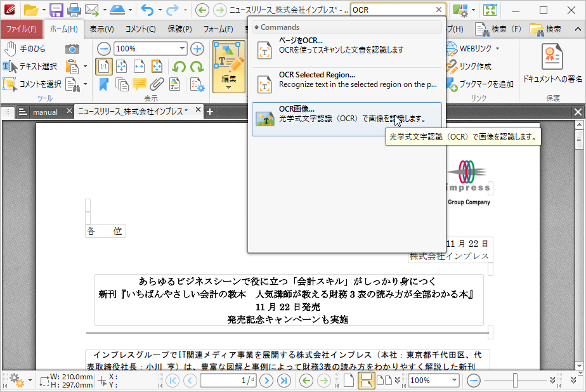Open the status bar zoom 100% combo box
This screenshot has width=586, height=392.
click(x=434, y=381)
